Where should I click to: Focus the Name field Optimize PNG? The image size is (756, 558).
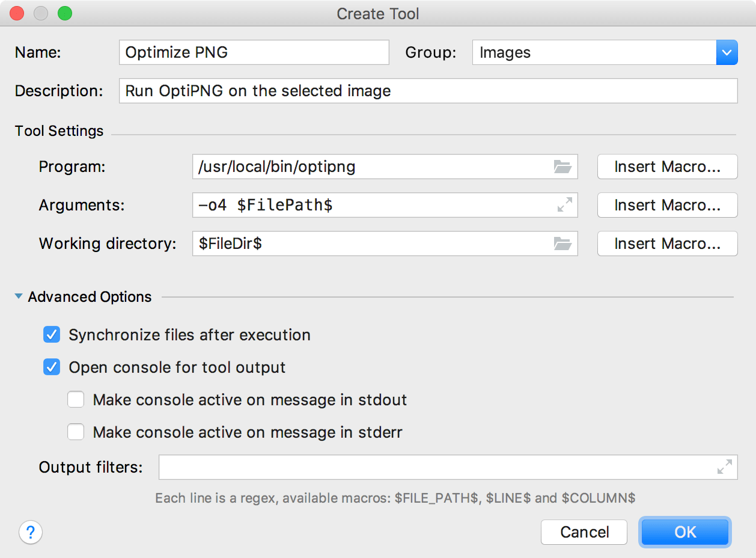coord(254,52)
